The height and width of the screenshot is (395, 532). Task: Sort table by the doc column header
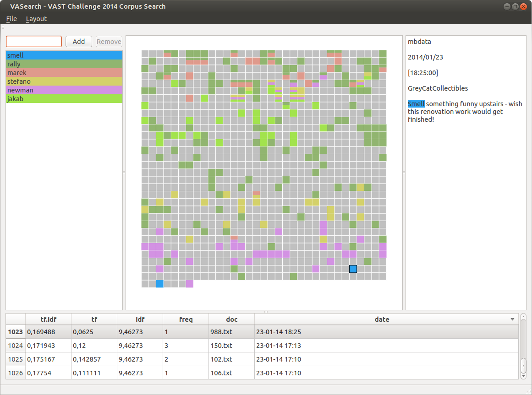(232, 319)
